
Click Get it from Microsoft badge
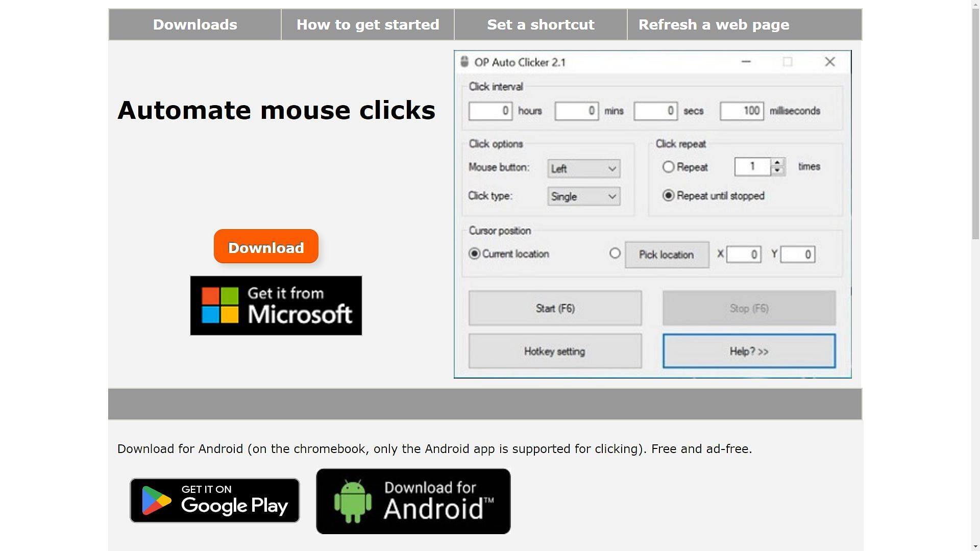click(276, 306)
